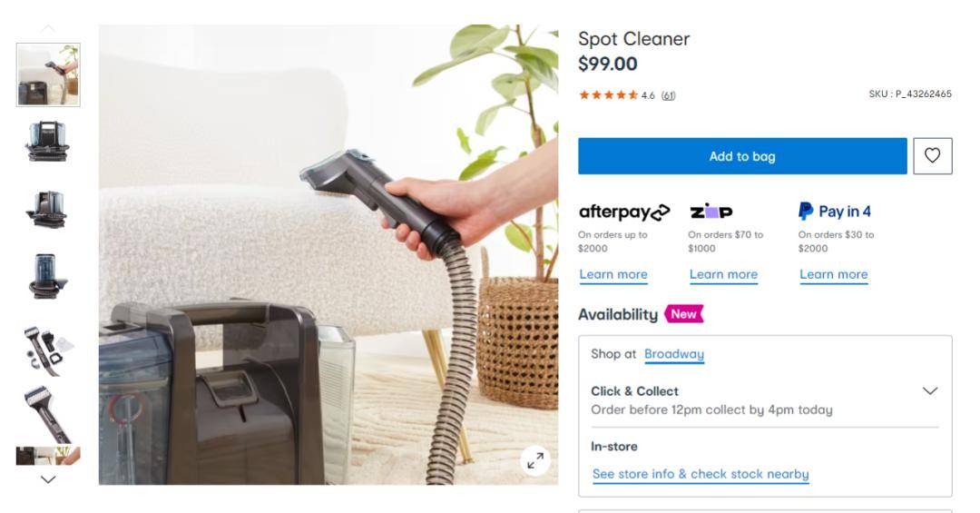This screenshot has height=513, width=980.
Task: Show more thumbnails with down chevron
Action: click(x=48, y=479)
